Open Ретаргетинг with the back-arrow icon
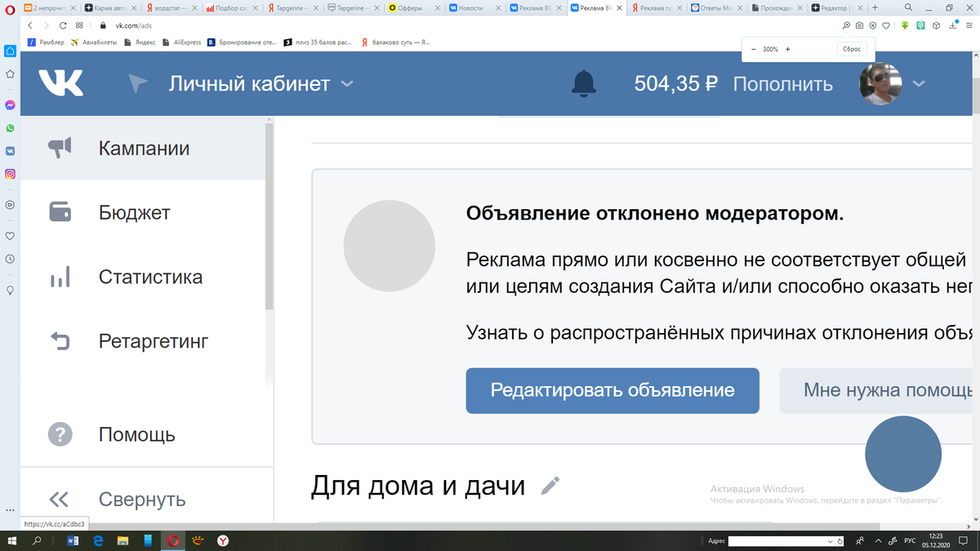Viewport: 980px width, 551px height. [x=60, y=340]
